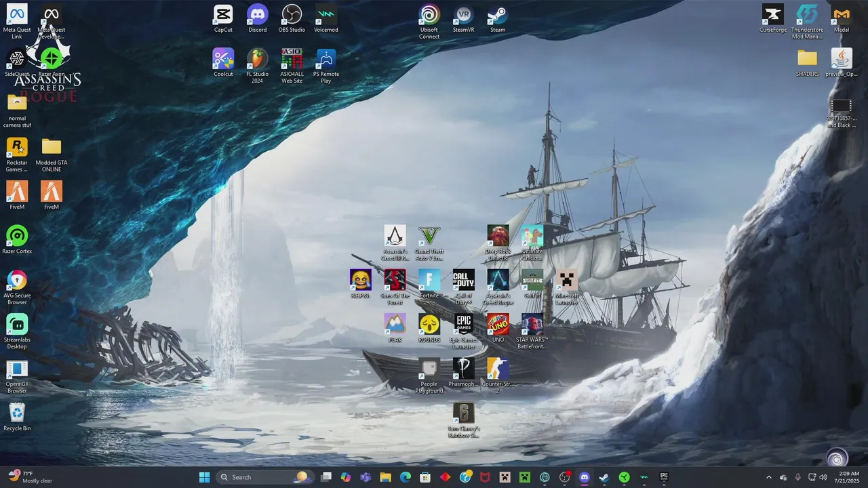The image size is (868, 488).
Task: Click the McAfee icon in the taskbar
Action: click(x=485, y=477)
